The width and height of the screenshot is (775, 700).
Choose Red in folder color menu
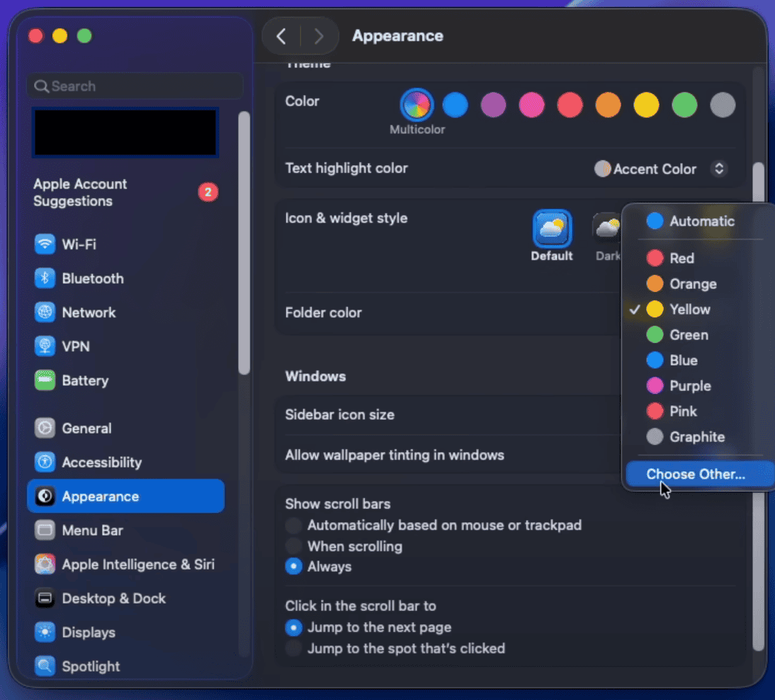point(699,258)
